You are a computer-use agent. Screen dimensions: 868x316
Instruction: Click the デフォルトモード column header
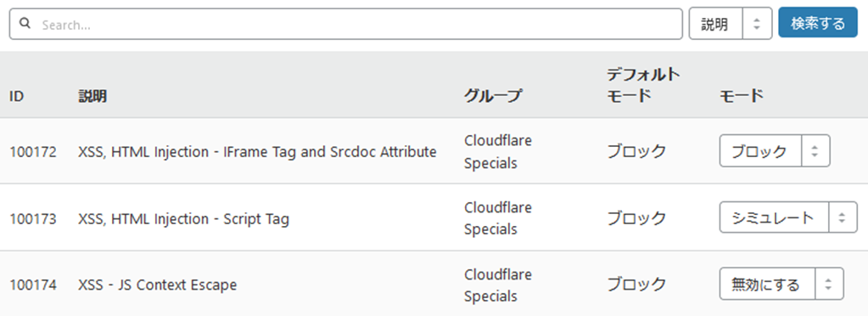pos(643,85)
